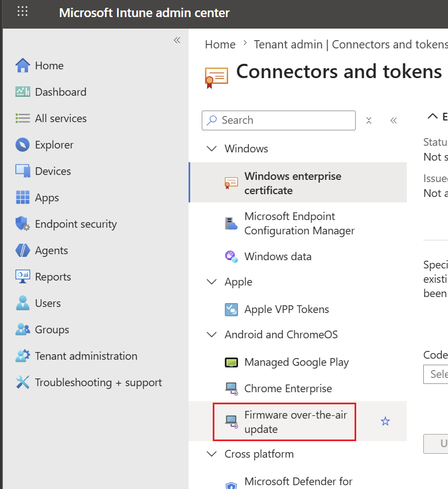Viewport: 448px width, 489px height.
Task: Click the Microsoft Defender shield icon
Action: 231,485
